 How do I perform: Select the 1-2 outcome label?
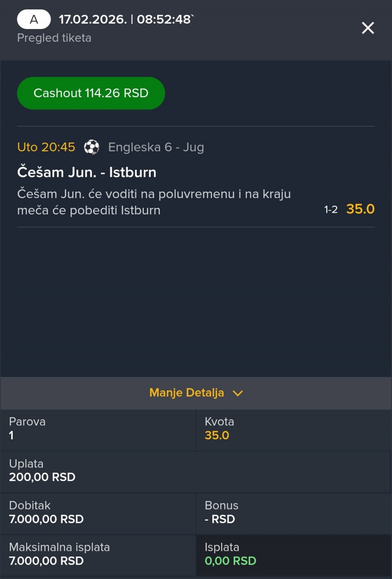point(331,210)
